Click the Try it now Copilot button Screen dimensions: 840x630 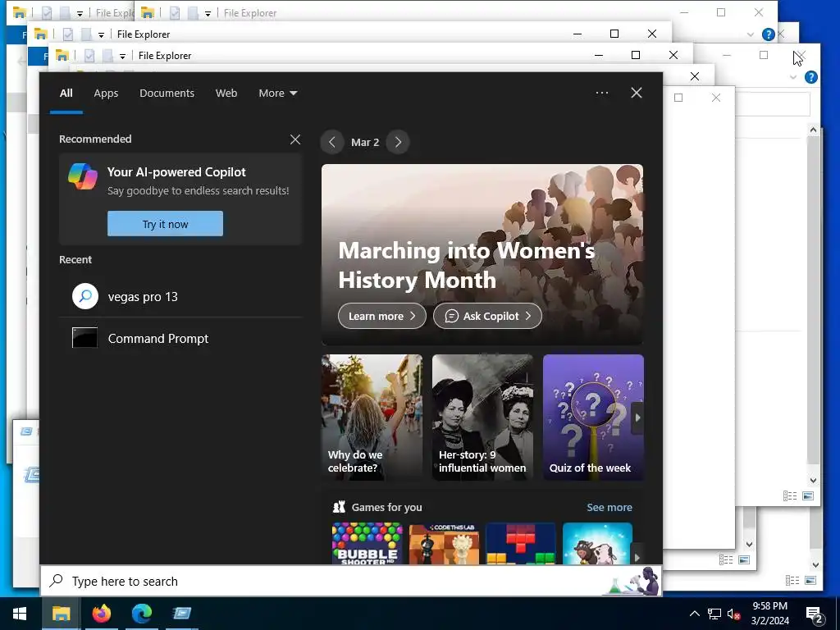coord(165,223)
